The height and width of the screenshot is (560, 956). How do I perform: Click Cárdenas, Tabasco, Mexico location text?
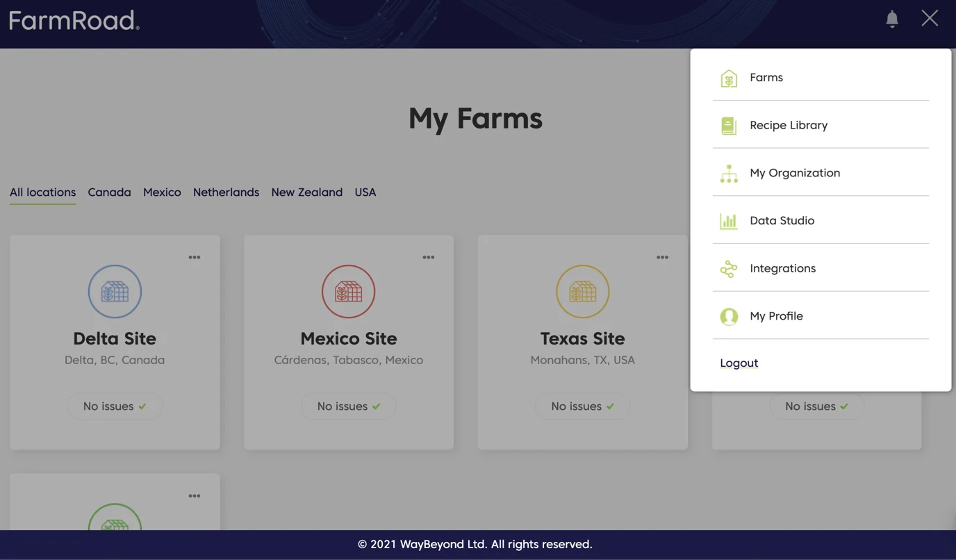[349, 360]
